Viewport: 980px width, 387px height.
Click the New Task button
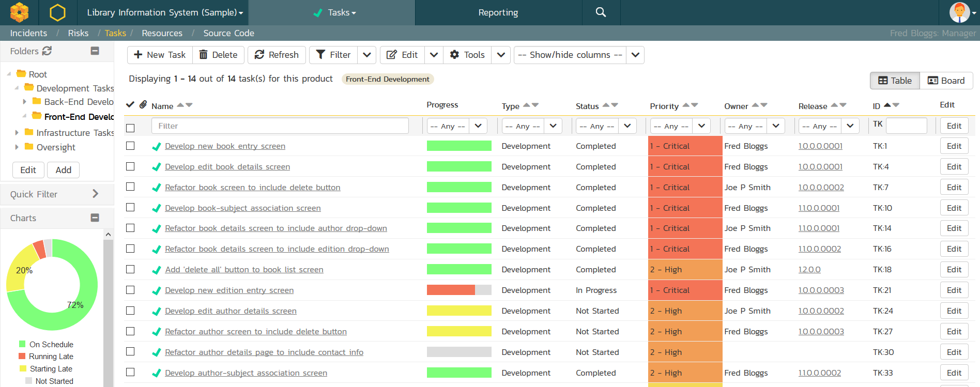click(160, 55)
